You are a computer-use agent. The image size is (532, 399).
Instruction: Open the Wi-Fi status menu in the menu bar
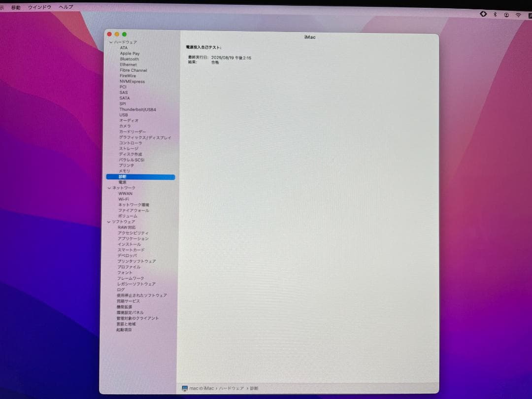coord(517,14)
